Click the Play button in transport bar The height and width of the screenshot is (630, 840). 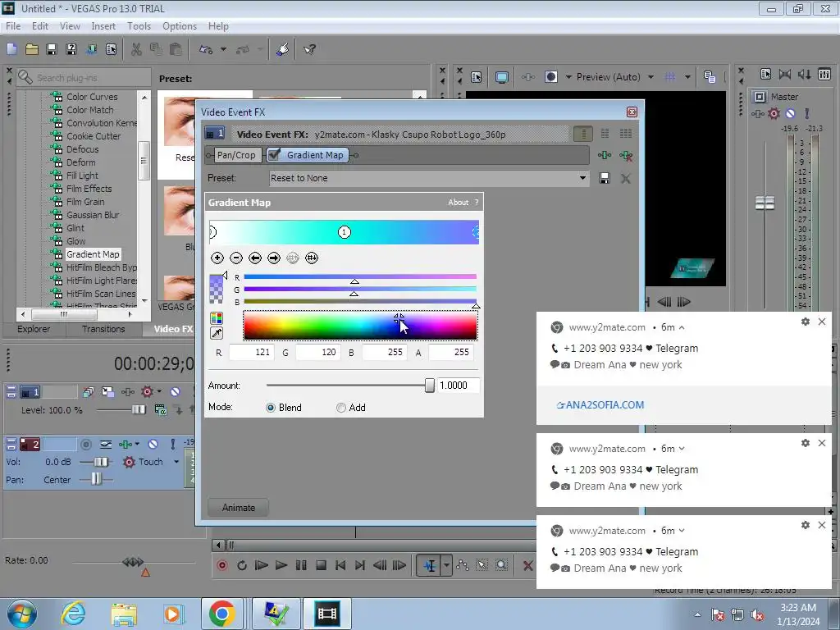point(281,565)
